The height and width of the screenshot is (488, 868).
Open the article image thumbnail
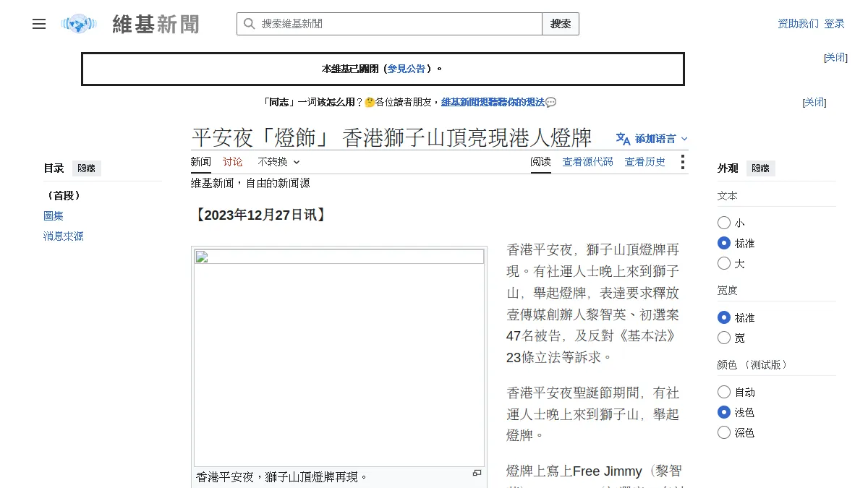pyautogui.click(x=339, y=357)
